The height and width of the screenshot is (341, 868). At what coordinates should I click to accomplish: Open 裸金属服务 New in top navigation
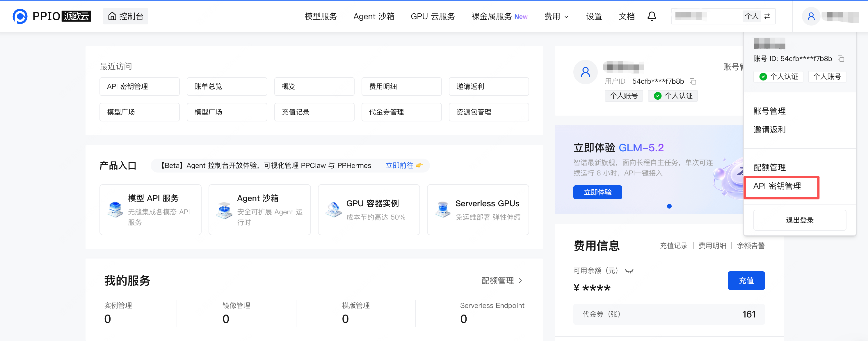point(499,17)
